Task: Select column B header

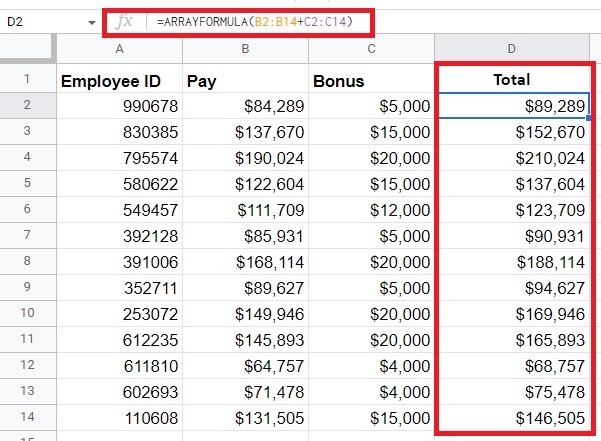Action: click(245, 49)
